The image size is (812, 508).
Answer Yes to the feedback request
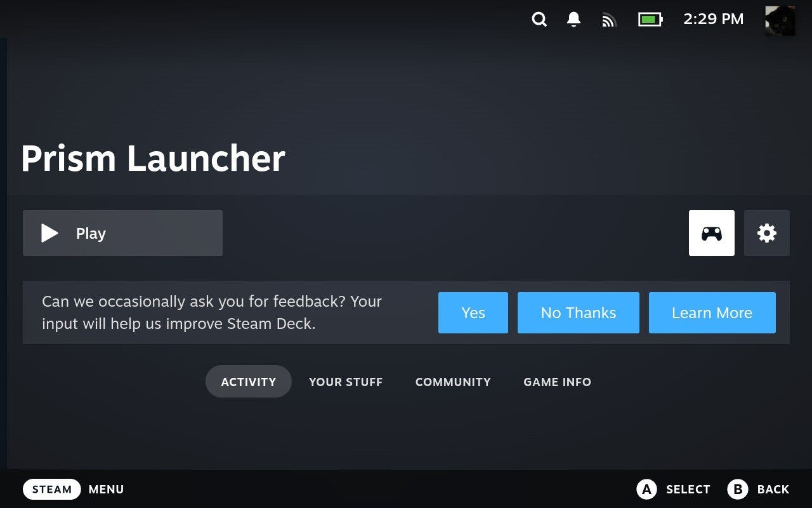coord(473,312)
